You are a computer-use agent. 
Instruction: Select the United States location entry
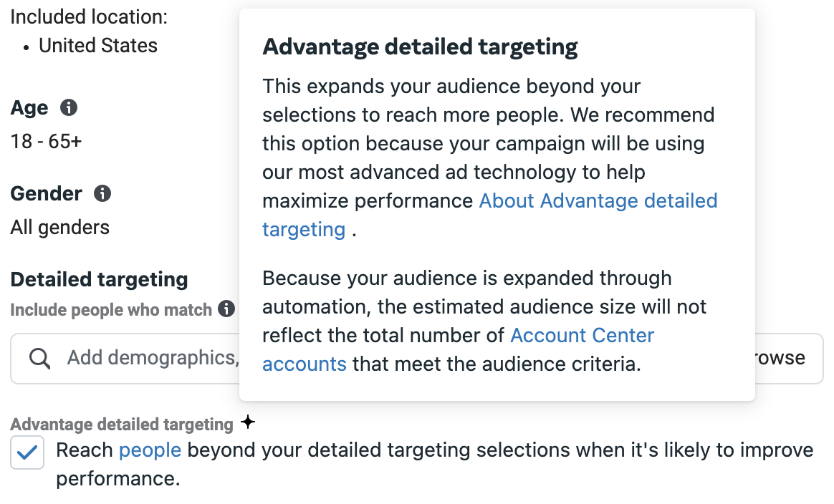point(98,45)
